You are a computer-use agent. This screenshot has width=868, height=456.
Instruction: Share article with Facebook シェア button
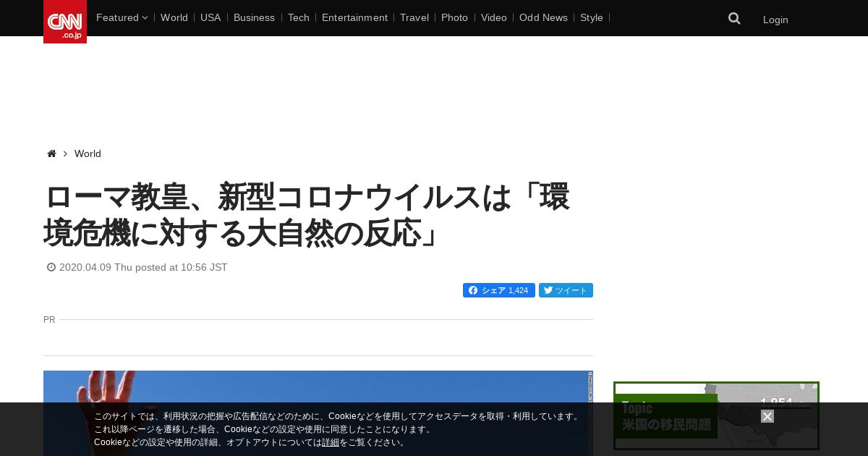pyautogui.click(x=499, y=290)
